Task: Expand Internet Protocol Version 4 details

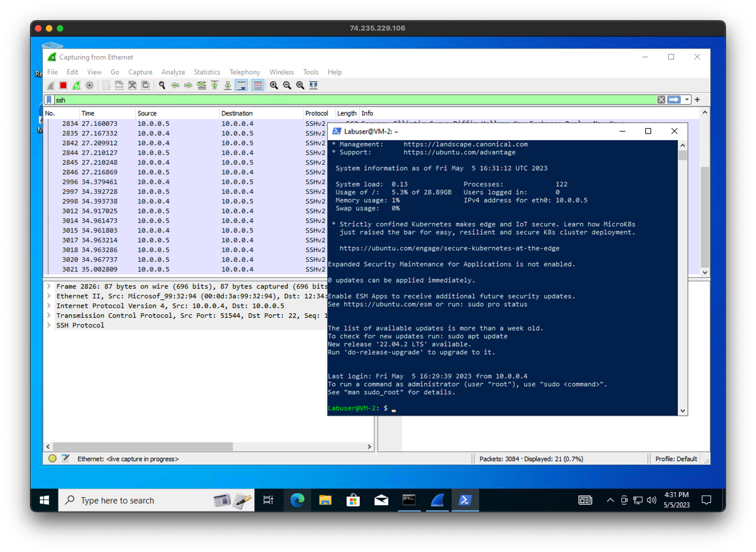Action: pos(49,305)
